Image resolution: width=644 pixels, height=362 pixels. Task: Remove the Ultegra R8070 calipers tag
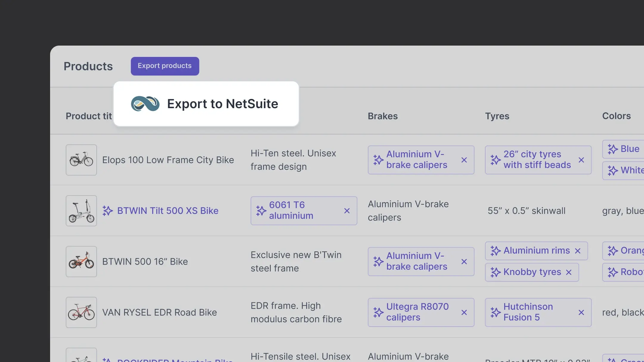(x=464, y=313)
